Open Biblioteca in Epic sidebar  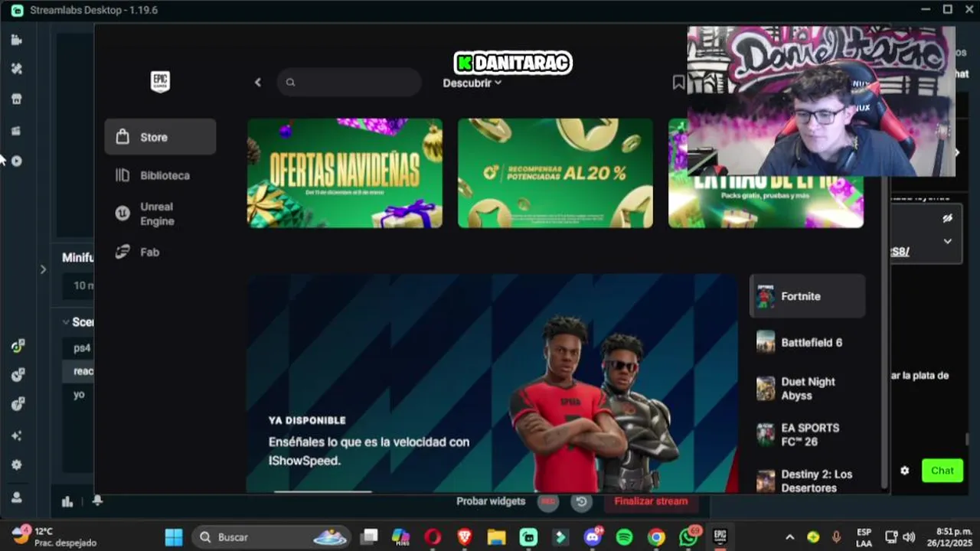(160, 175)
